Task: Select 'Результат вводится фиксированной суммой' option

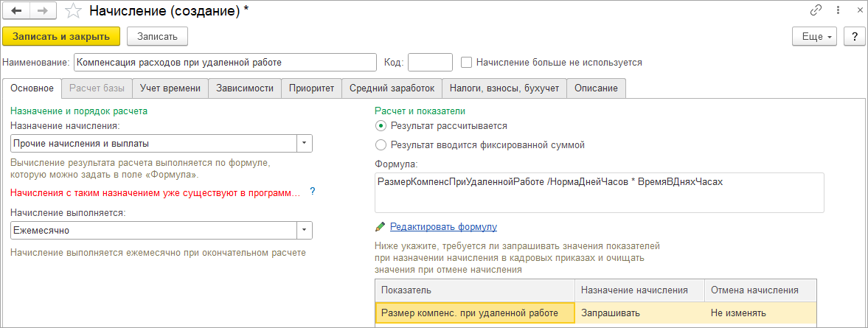Action: (x=381, y=145)
